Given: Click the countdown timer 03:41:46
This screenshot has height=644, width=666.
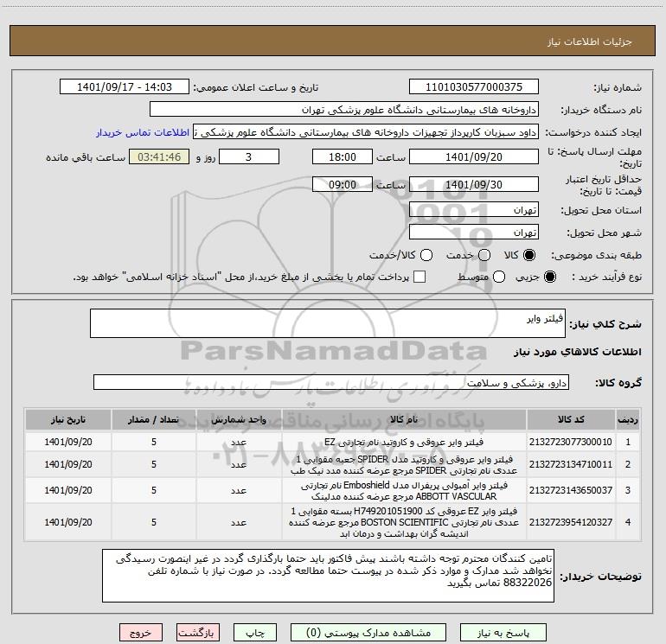Looking at the screenshot, I should click(159, 156).
